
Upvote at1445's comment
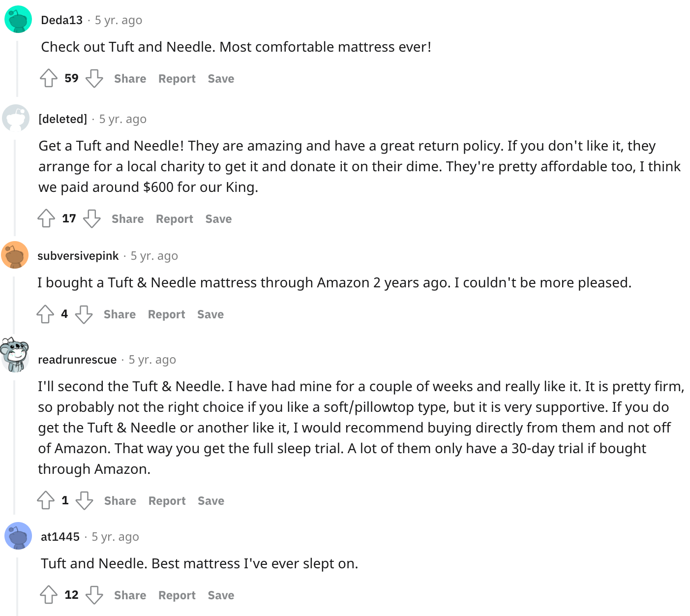coord(49,595)
